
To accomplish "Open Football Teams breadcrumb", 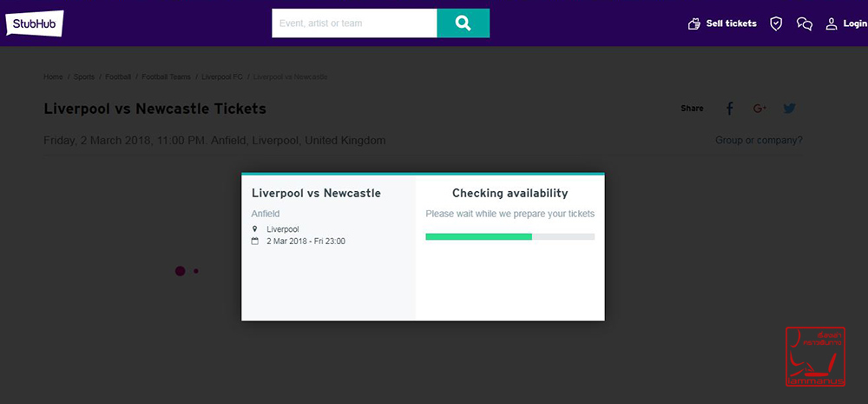I will 168,77.
